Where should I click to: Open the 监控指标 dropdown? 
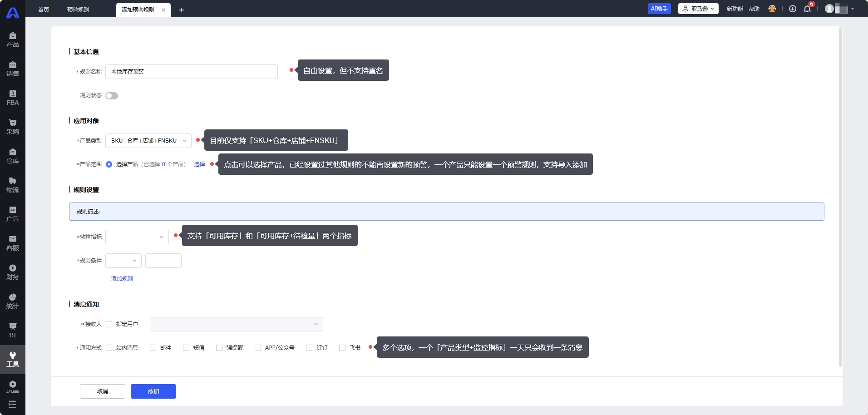[137, 237]
